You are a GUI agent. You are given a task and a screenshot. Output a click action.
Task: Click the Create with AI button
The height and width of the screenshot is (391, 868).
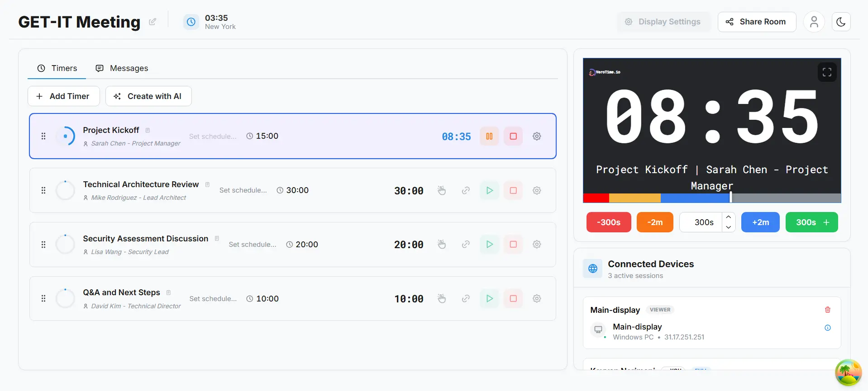[148, 96]
